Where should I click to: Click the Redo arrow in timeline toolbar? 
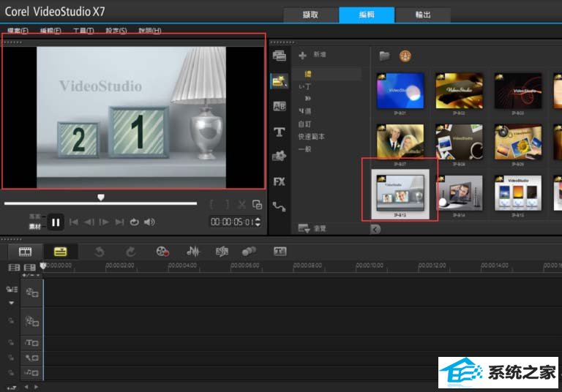pos(131,252)
